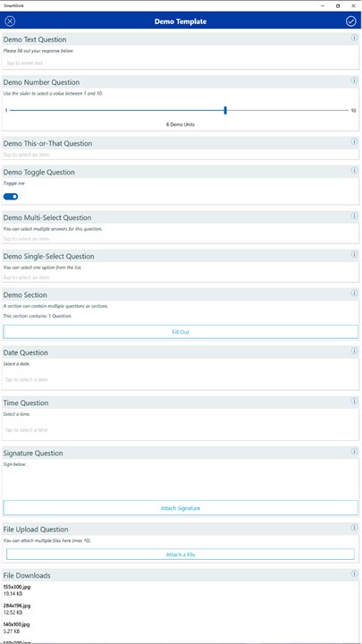Show info for Demo Section
This screenshot has width=362, height=644.
[x=354, y=293]
